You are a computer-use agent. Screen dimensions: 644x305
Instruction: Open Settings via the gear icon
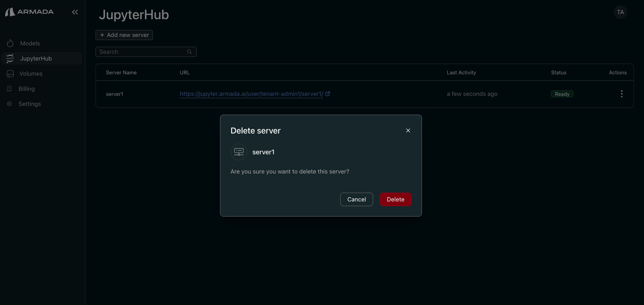pos(9,104)
